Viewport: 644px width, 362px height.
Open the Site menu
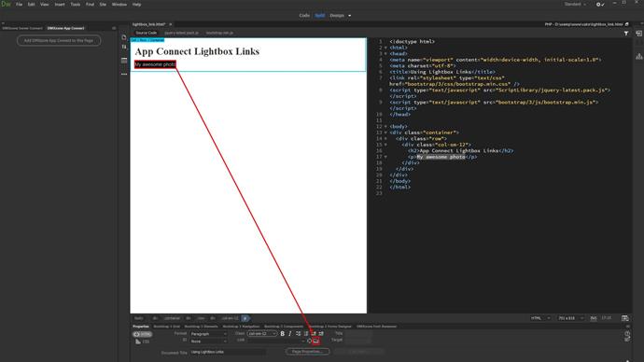pyautogui.click(x=103, y=4)
